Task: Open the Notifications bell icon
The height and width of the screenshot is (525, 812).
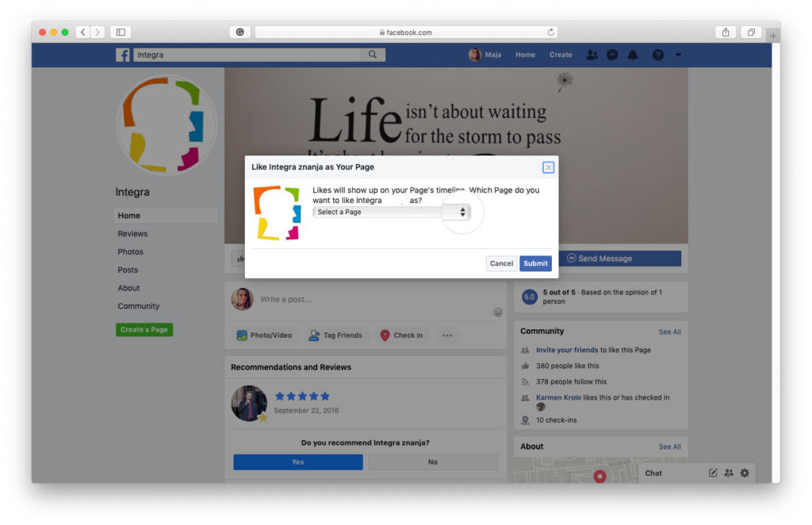Action: point(633,55)
